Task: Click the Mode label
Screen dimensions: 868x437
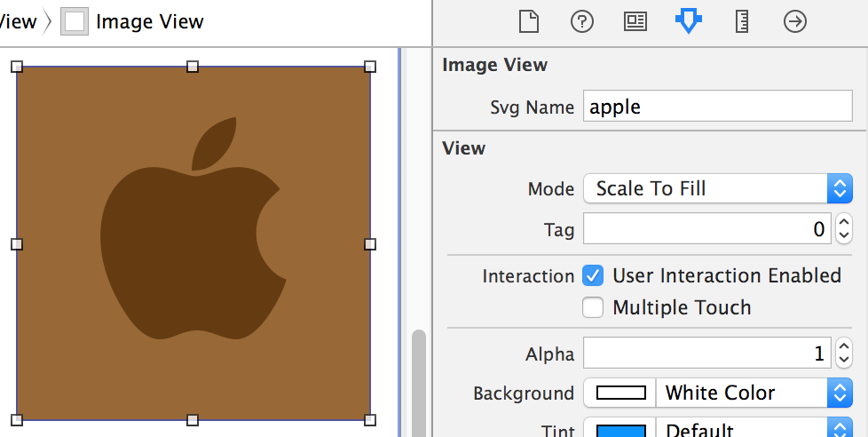Action: 551,189
